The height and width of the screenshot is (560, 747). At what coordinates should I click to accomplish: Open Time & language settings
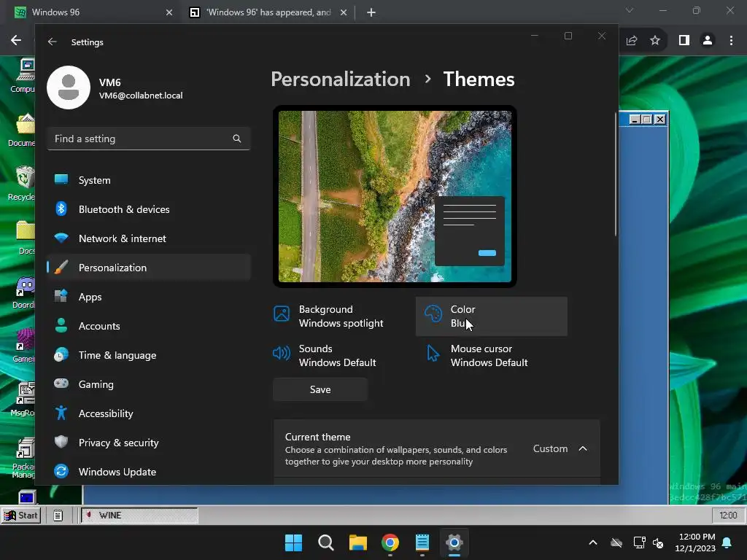[149, 355]
